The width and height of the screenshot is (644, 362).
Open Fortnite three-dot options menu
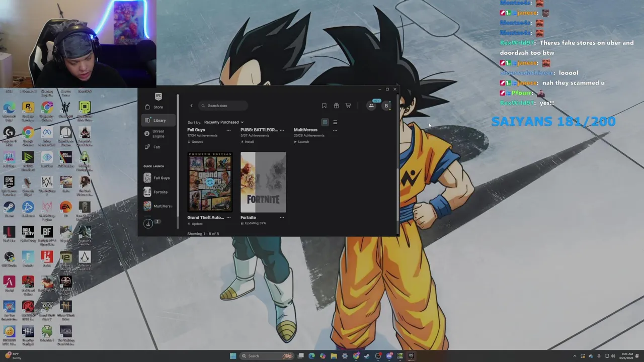[282, 218]
